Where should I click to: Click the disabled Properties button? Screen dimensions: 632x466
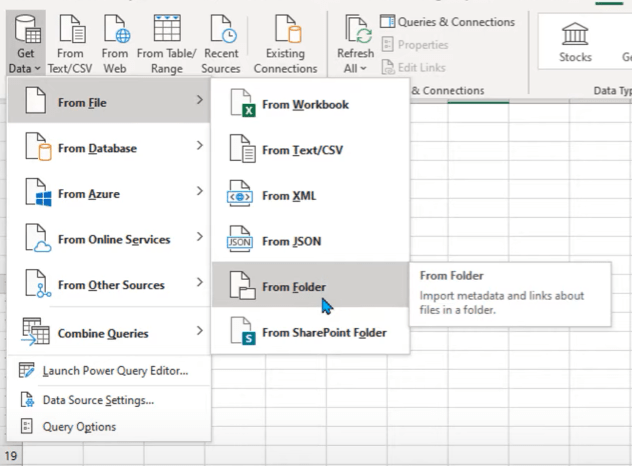415,44
